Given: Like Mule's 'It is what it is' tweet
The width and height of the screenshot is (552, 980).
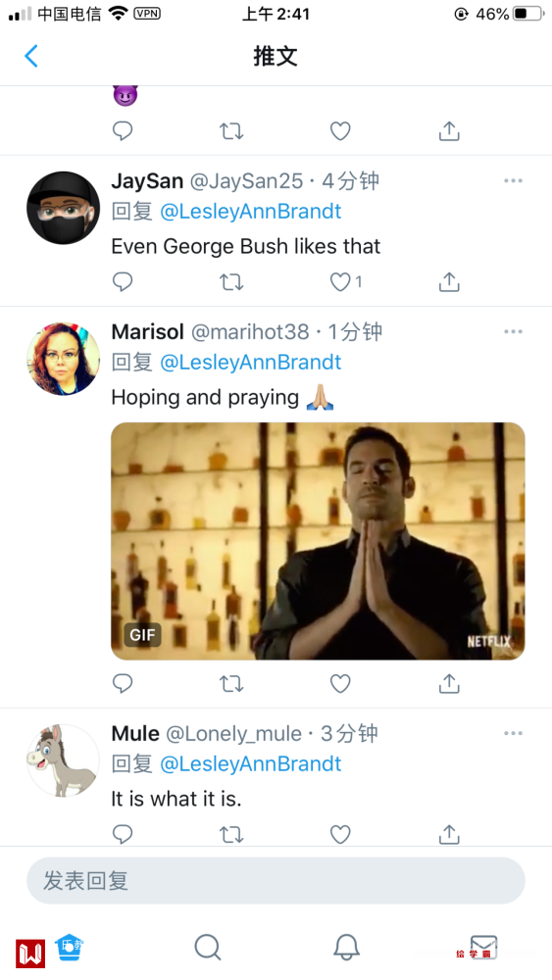Looking at the screenshot, I should pyautogui.click(x=340, y=834).
